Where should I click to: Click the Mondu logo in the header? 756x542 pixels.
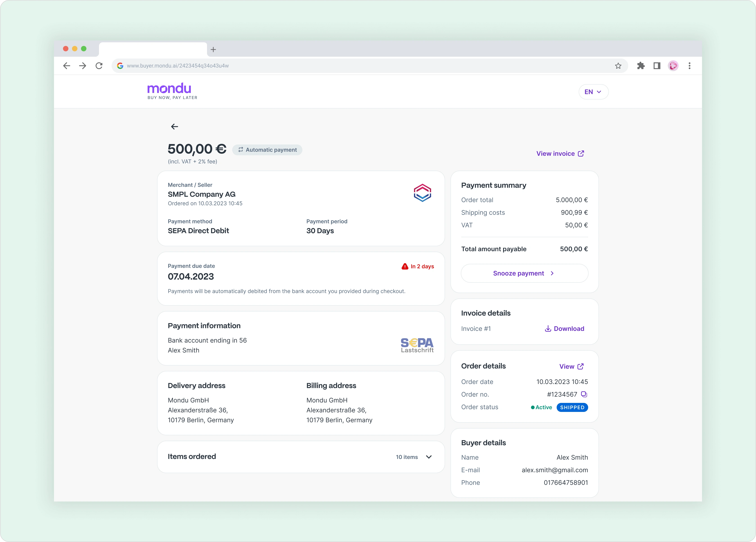169,91
